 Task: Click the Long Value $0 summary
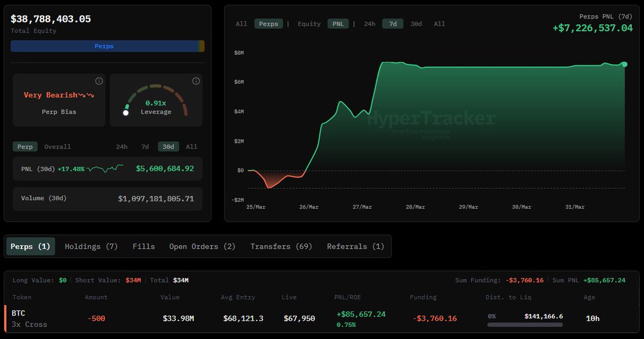click(x=39, y=280)
